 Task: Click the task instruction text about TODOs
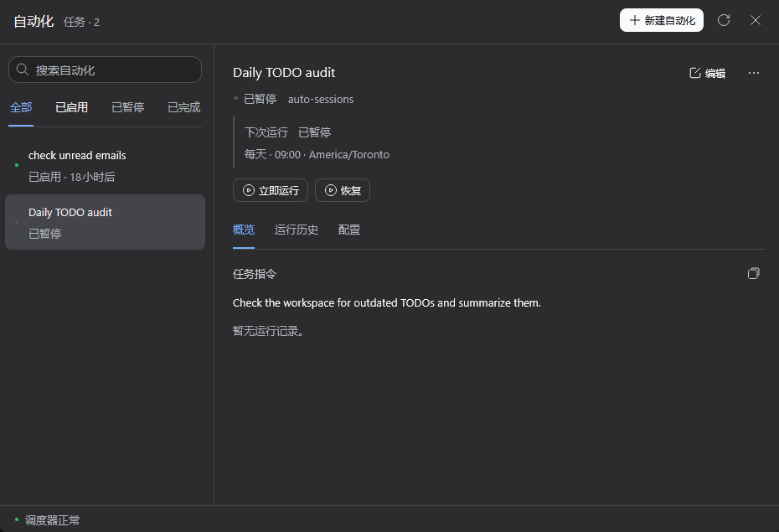[386, 303]
